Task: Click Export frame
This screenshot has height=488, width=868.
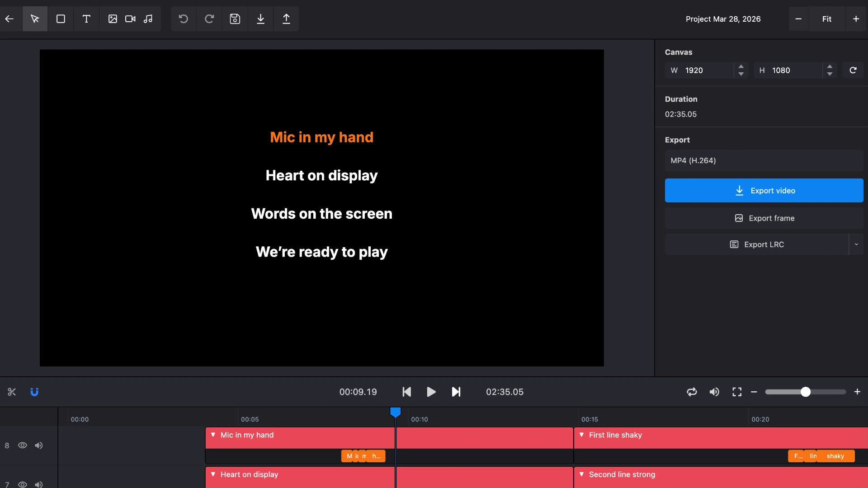Action: point(764,218)
